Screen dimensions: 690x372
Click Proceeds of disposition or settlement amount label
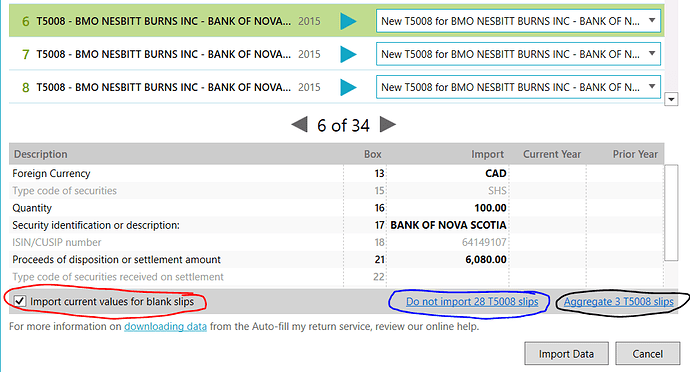tap(116, 259)
